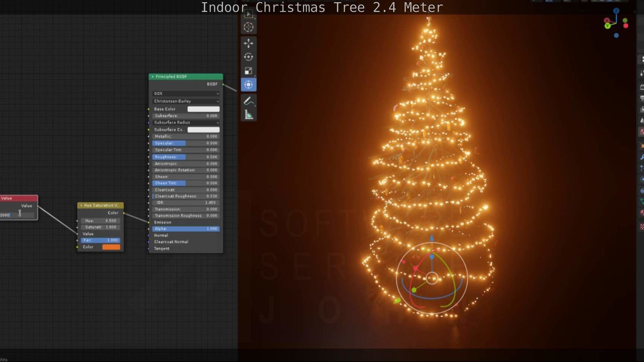Screen dimensions: 644x362
Task: Click the Emission label on Principled BSDF
Action: coord(162,222)
